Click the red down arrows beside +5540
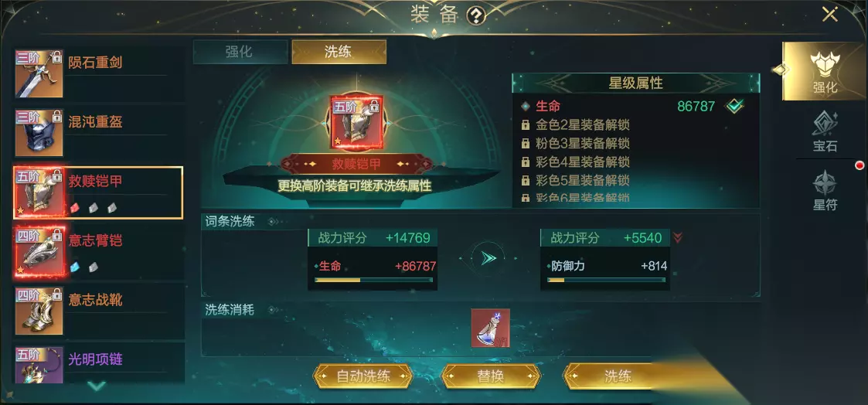The height and width of the screenshot is (405, 868). click(x=678, y=239)
